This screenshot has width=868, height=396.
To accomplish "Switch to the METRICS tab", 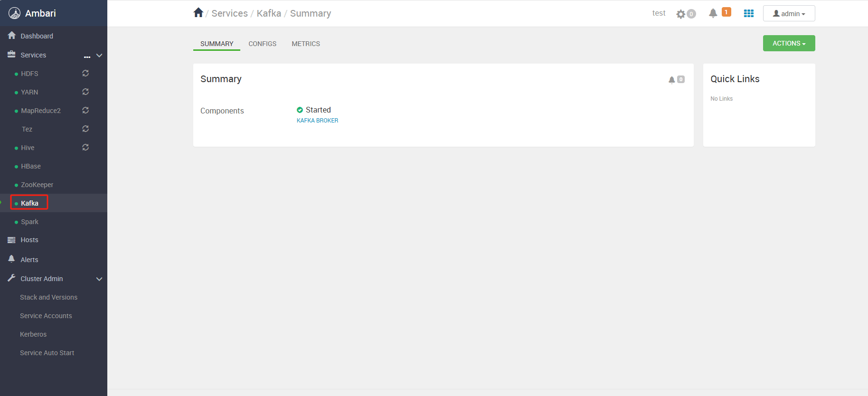I will [x=306, y=44].
